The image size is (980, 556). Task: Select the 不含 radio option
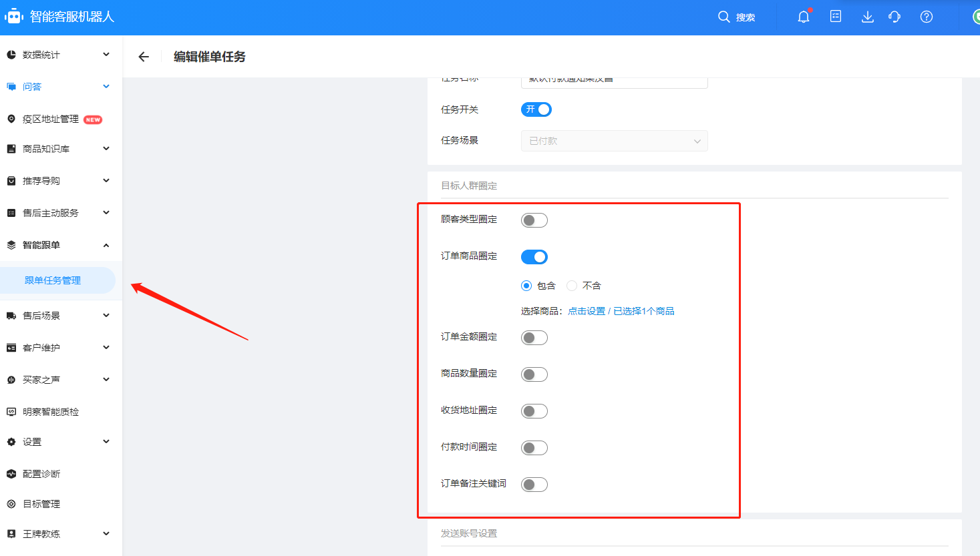tap(572, 286)
